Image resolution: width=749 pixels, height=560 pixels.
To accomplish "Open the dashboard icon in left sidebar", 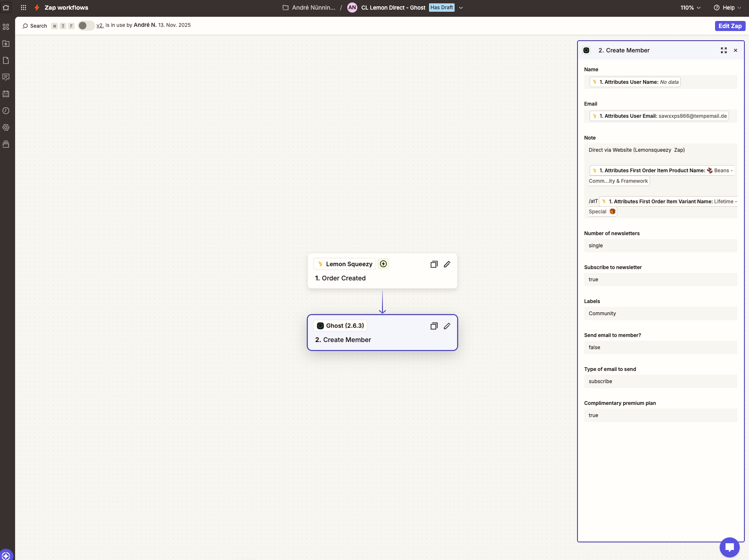I will [6, 27].
